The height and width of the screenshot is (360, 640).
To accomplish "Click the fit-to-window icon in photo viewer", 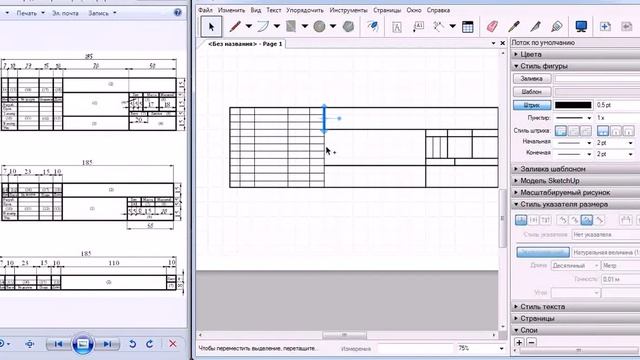I will click(30, 344).
